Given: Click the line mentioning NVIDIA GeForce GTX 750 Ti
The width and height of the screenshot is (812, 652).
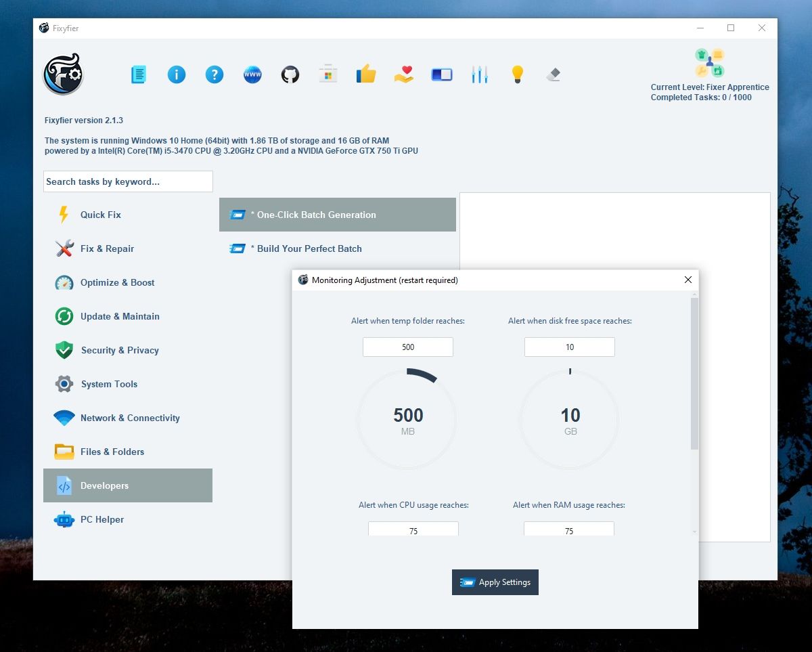Looking at the screenshot, I should pyautogui.click(x=231, y=151).
